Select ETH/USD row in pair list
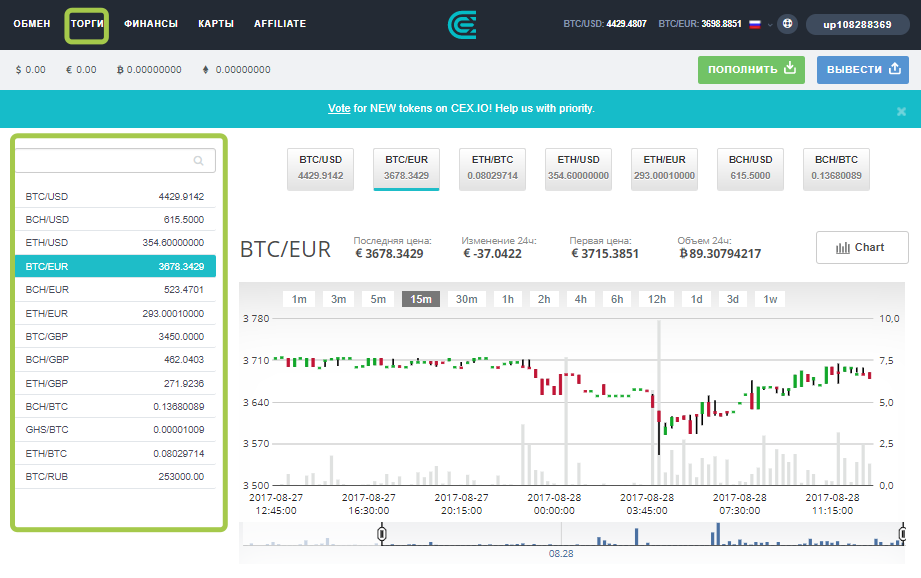The height and width of the screenshot is (578, 921). 115,242
